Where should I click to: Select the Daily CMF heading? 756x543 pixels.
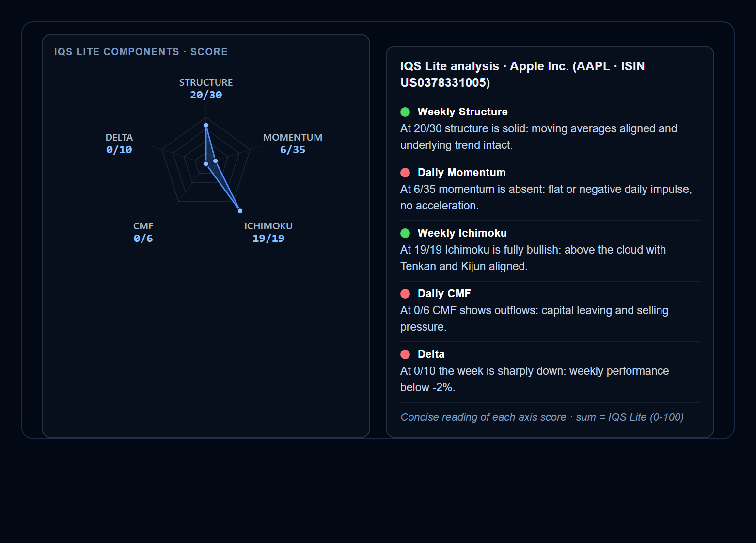pyautogui.click(x=444, y=294)
